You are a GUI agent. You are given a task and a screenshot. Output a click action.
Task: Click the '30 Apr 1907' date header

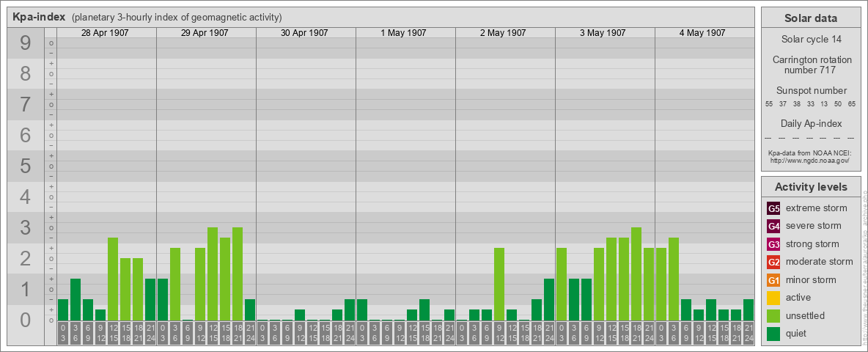pyautogui.click(x=304, y=33)
